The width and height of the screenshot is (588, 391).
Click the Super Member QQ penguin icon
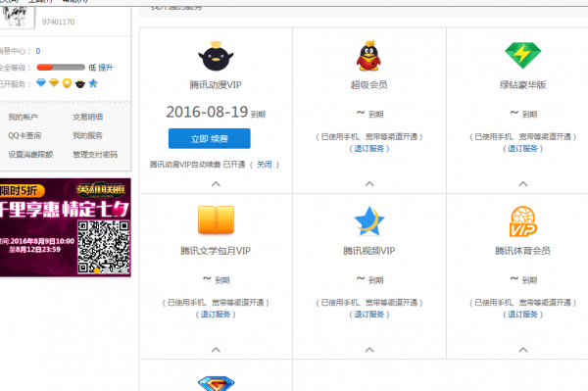click(368, 56)
